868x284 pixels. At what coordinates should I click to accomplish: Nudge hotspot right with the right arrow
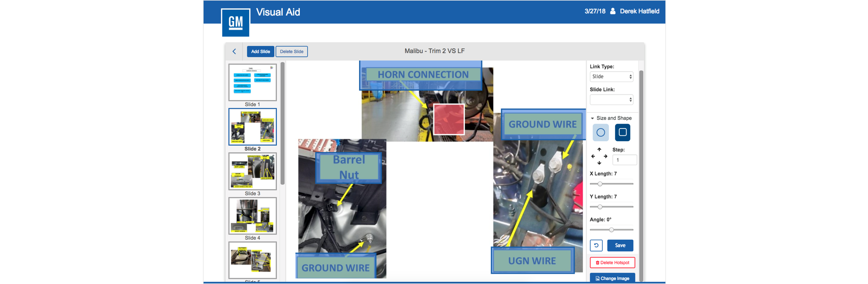tap(606, 156)
